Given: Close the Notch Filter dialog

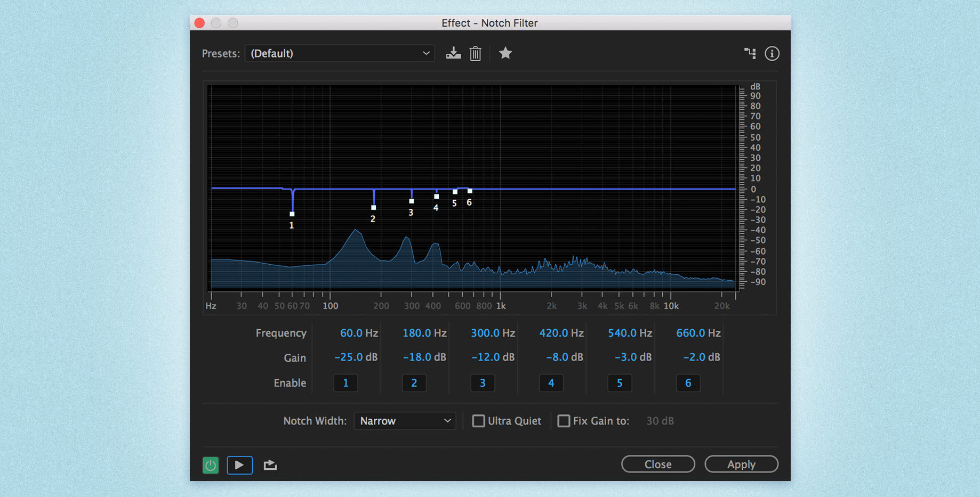Looking at the screenshot, I should point(658,463).
